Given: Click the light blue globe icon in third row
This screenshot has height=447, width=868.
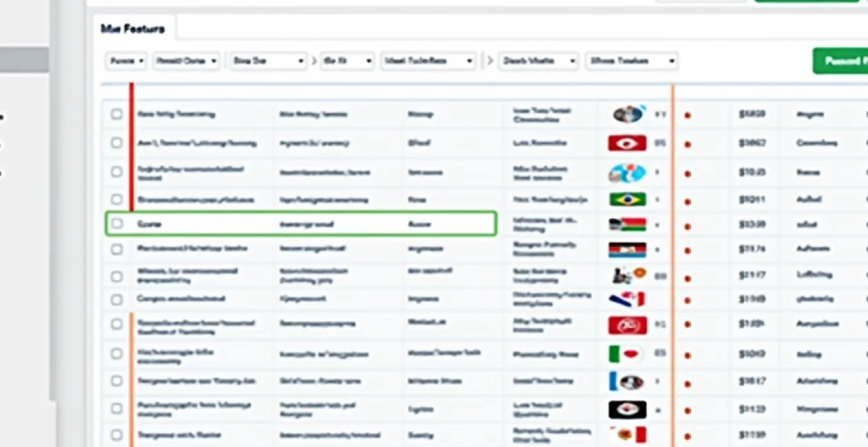Looking at the screenshot, I should coord(627,173).
